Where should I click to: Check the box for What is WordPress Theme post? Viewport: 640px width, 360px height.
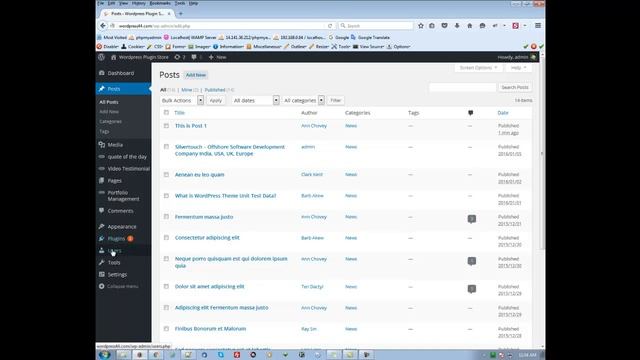pos(166,196)
